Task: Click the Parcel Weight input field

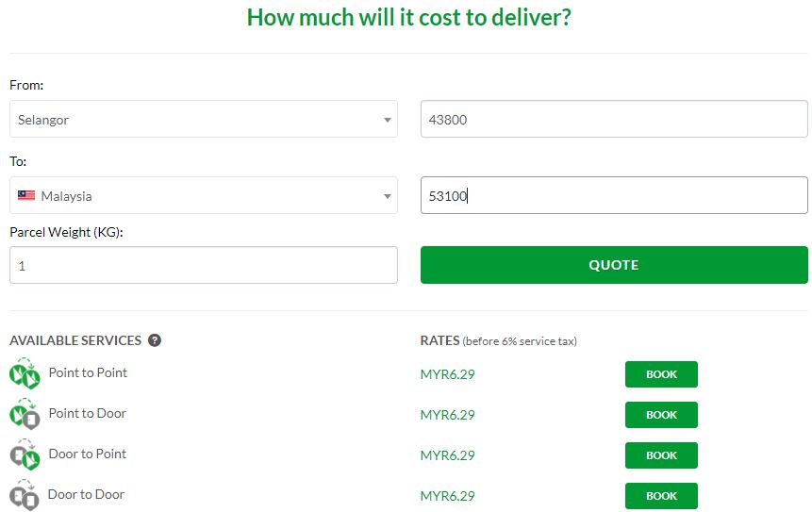Action: click(204, 265)
